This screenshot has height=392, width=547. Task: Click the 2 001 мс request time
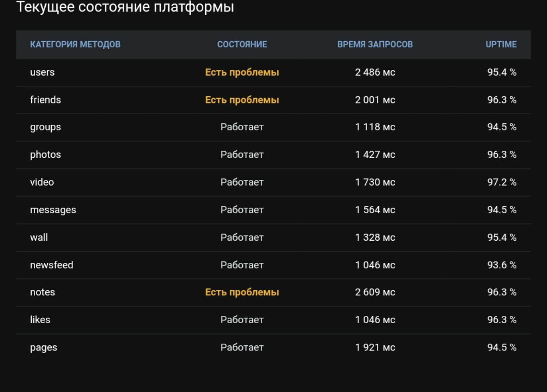[375, 100]
